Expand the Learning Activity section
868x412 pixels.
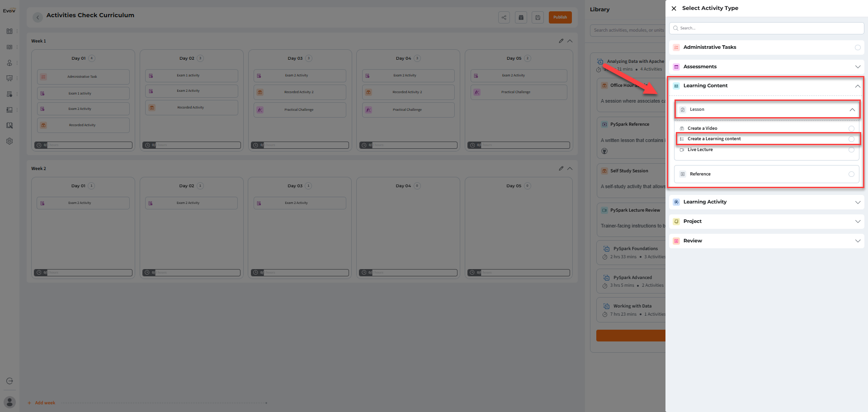(858, 202)
